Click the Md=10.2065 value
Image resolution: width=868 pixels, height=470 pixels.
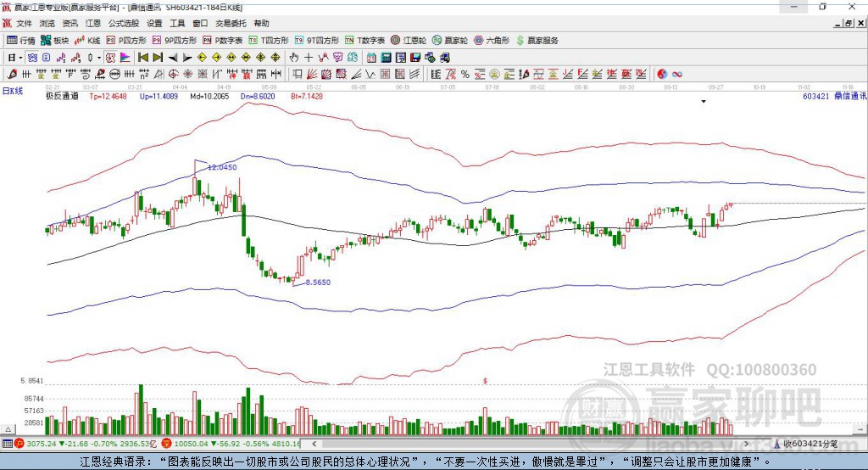209,96
